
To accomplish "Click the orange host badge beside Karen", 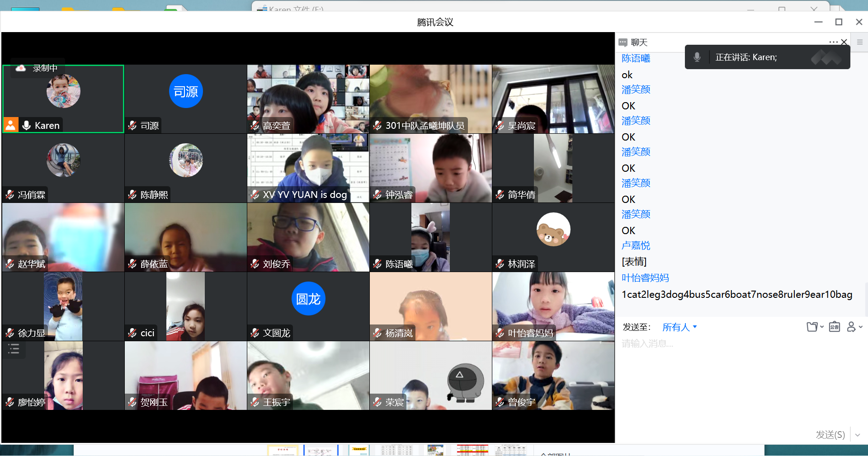I will pos(11,125).
